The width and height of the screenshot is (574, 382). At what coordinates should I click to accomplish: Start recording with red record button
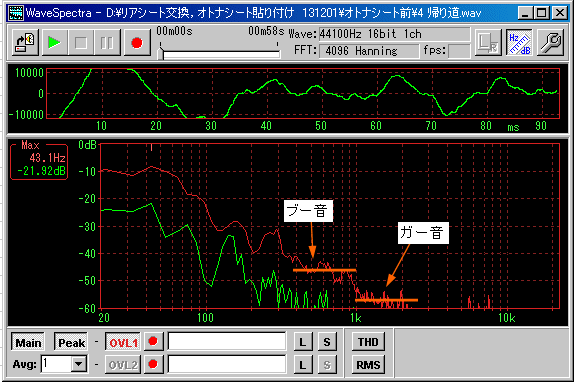coord(137,43)
